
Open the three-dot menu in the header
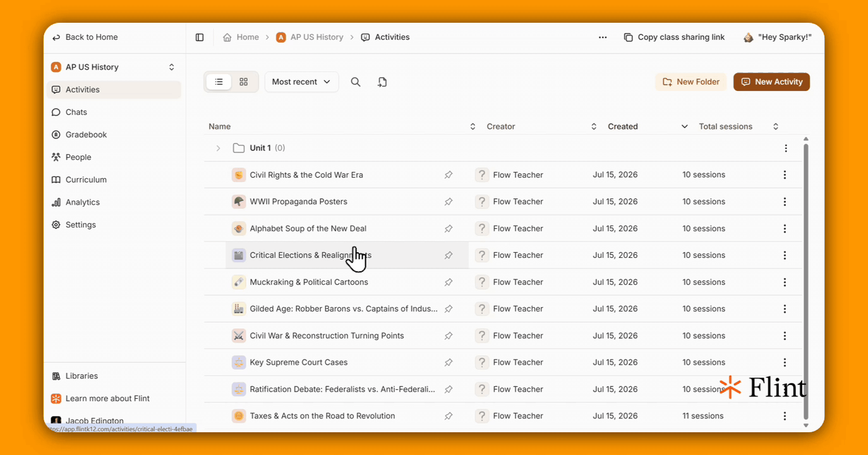point(603,37)
